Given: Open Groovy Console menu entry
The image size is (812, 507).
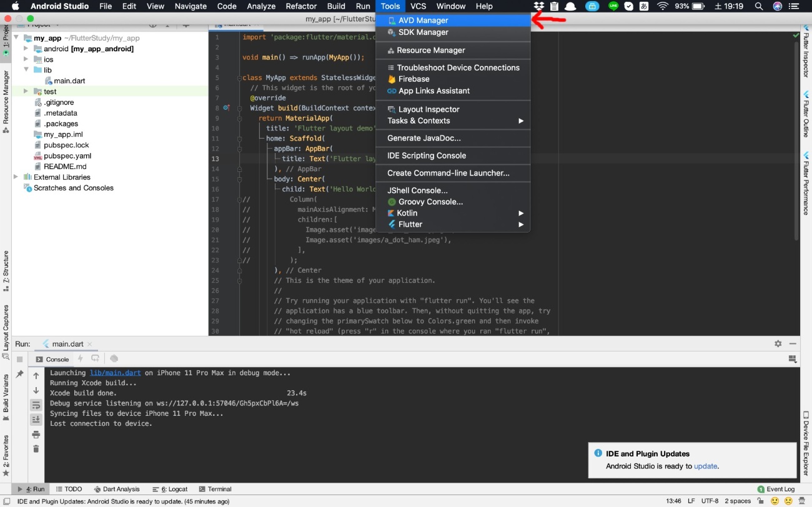Looking at the screenshot, I should 453,202.
